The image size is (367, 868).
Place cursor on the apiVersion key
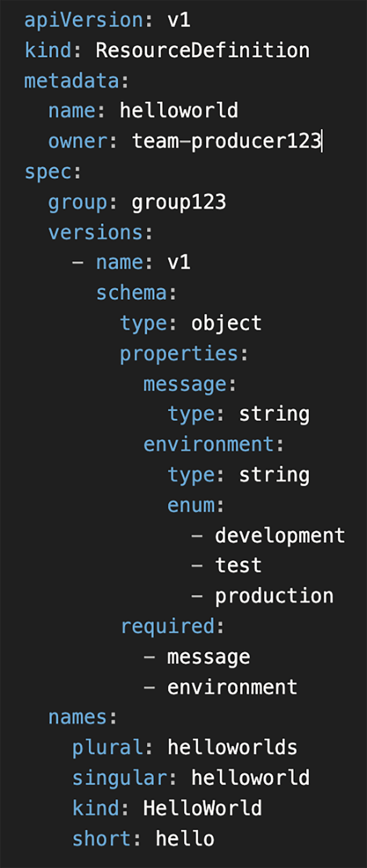click(84, 20)
